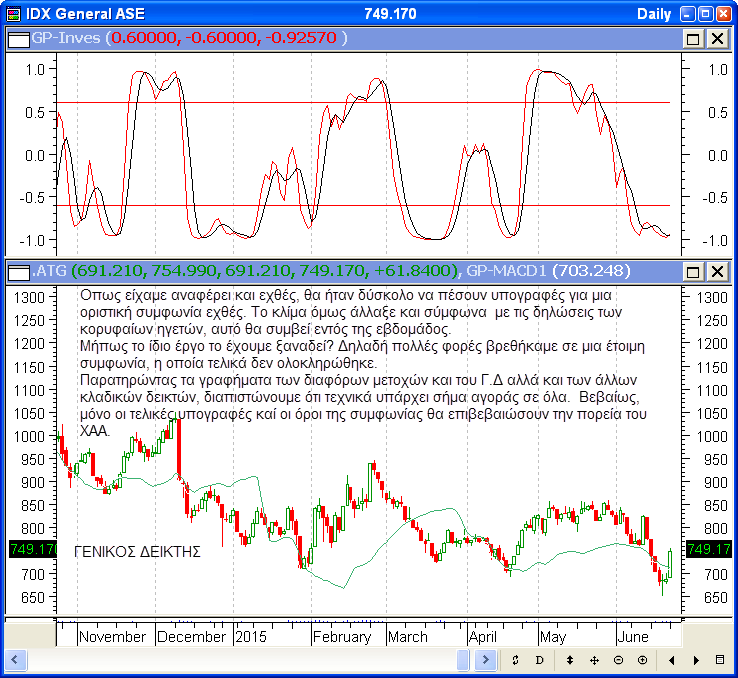Click the horizontal scrollbar thumb
Image resolution: width=738 pixels, height=678 pixels.
(463, 660)
